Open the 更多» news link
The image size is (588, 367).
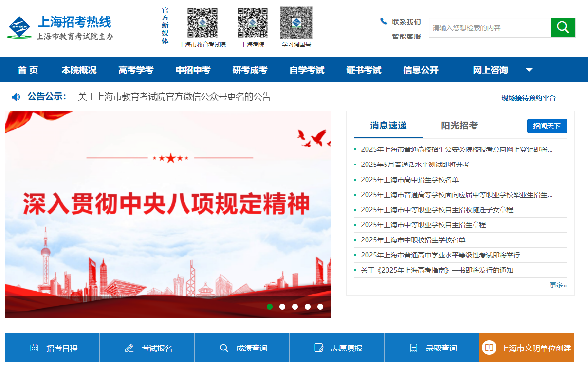tap(557, 285)
